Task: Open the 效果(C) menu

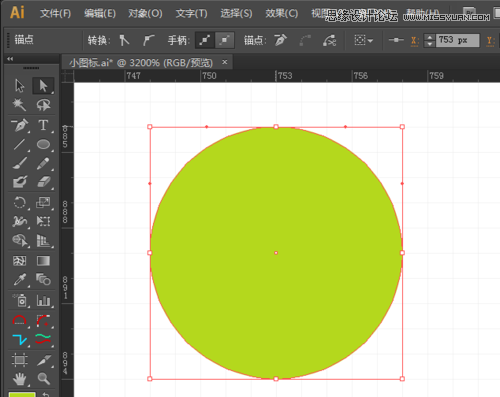Action: pos(282,13)
